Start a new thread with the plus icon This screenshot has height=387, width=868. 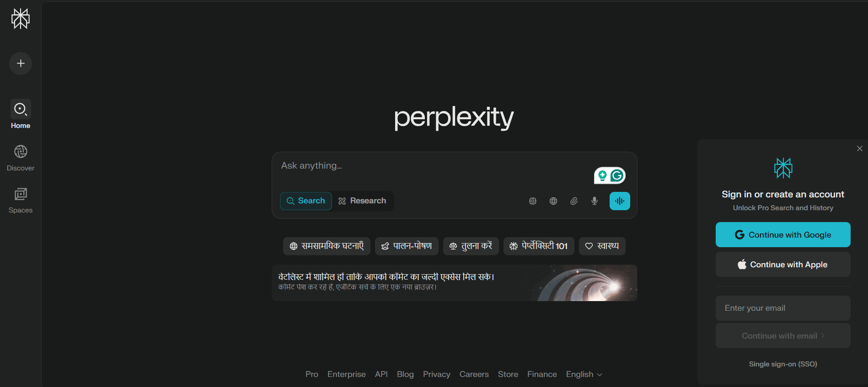point(21,63)
